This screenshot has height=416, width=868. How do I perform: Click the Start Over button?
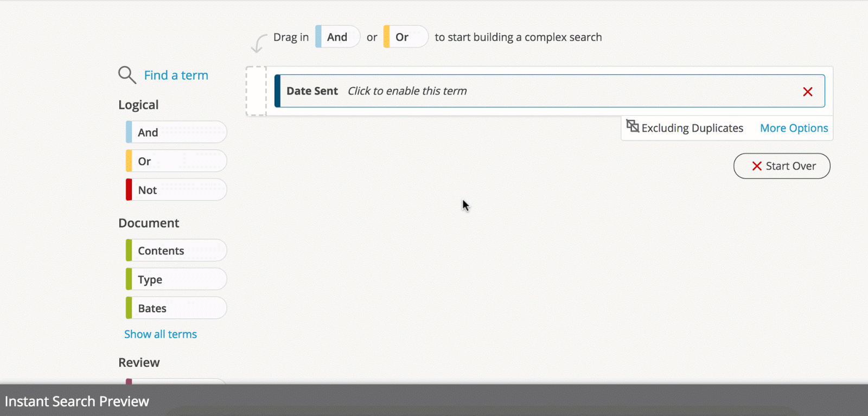pos(782,166)
